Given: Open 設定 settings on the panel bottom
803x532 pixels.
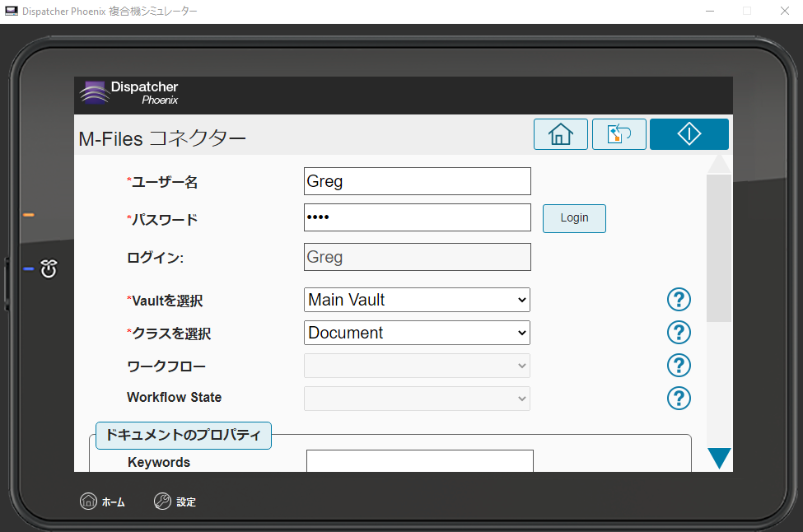Looking at the screenshot, I should (175, 502).
